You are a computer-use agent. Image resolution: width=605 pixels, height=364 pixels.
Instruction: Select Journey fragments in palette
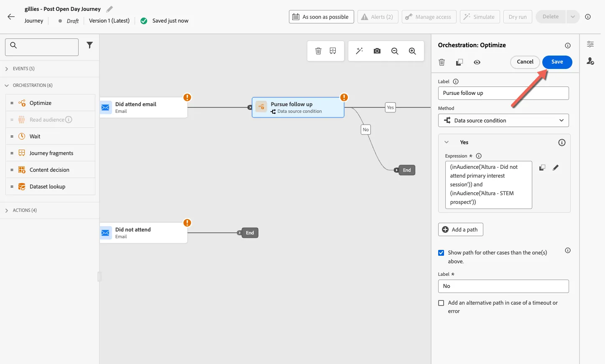tap(50, 153)
